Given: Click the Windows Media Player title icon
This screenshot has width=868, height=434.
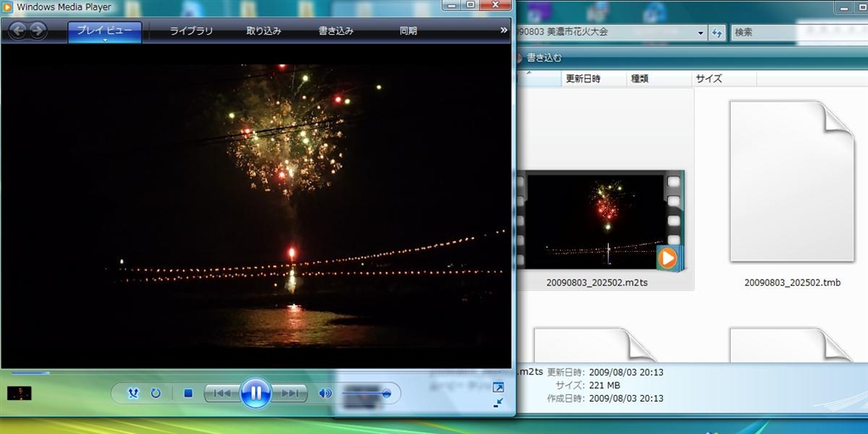Looking at the screenshot, I should pos(7,7).
